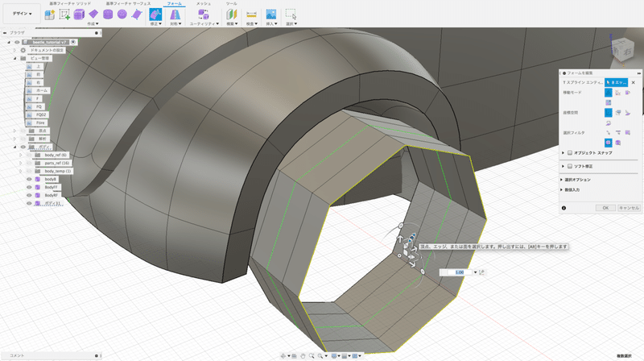The width and height of the screenshot is (644, 361).
Task: Select the T-spline Sphere primitive tool
Action: click(122, 15)
